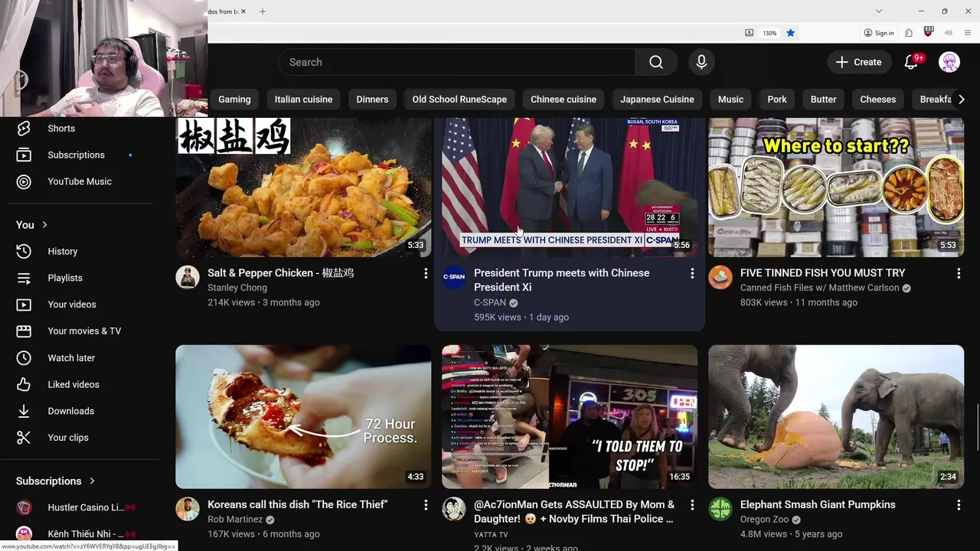Viewport: 980px width, 551px height.
Task: Activate voice search microphone
Action: [x=701, y=62]
